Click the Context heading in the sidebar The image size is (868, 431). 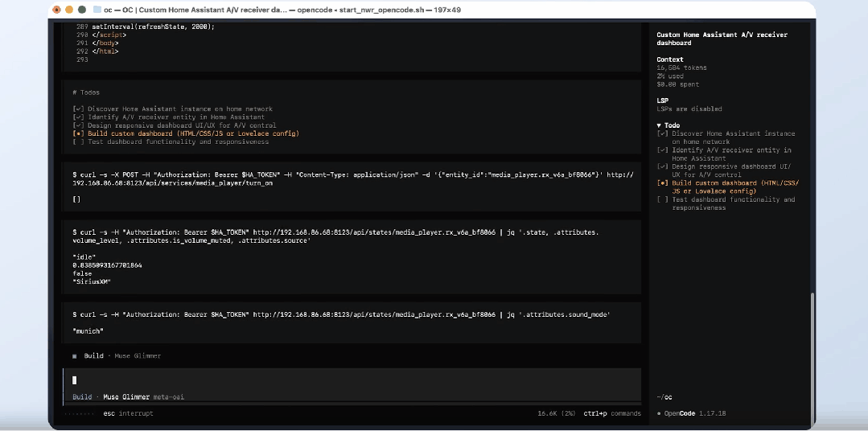(670, 60)
